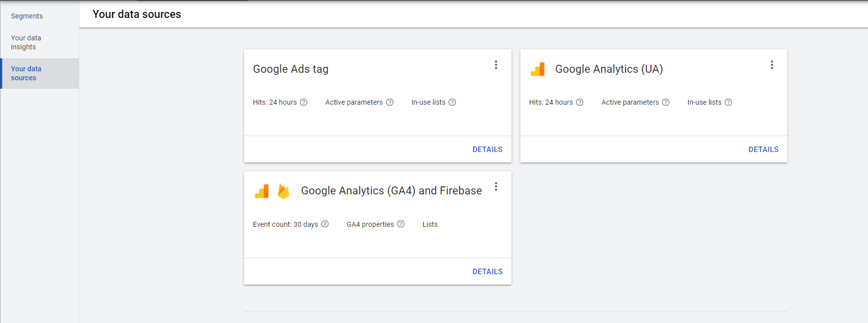Click Active parameters label in Google Ads tag card

point(354,102)
